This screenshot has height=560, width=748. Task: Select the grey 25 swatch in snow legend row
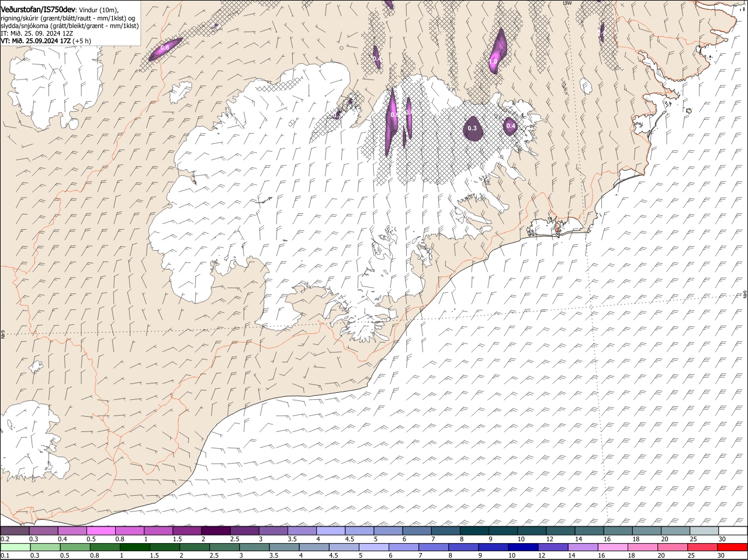[704, 531]
